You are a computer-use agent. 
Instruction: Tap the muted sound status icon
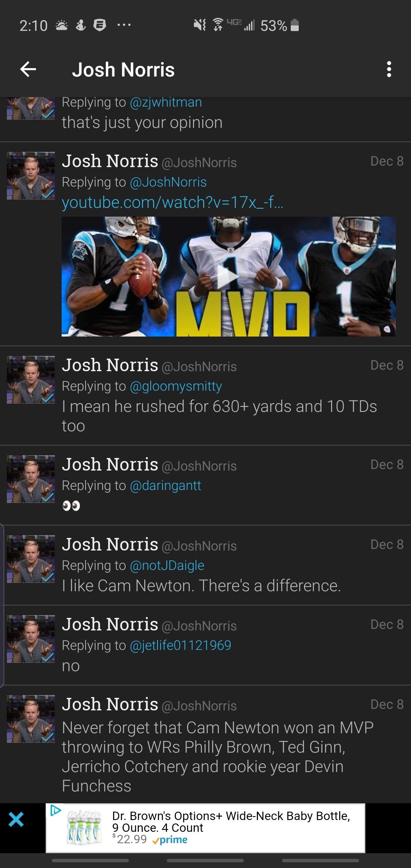(x=199, y=25)
